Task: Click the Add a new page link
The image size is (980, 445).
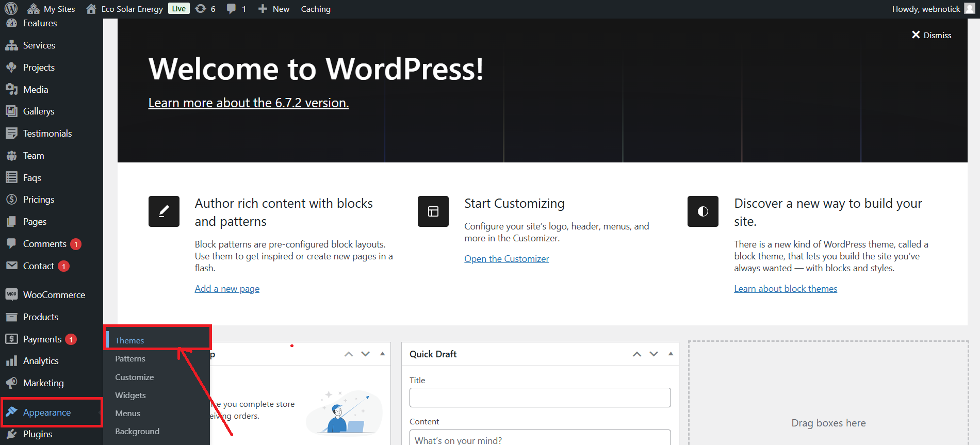Action: point(227,289)
